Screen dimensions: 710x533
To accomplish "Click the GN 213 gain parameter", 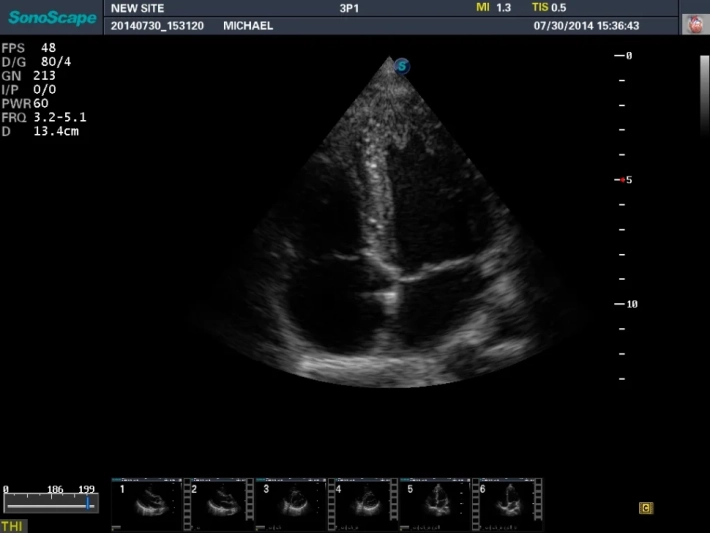I will coord(28,75).
